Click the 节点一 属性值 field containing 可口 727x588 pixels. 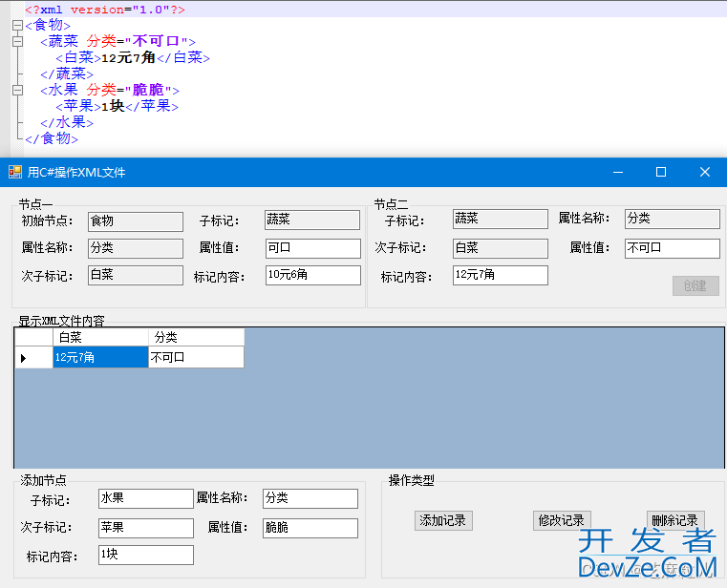point(313,248)
